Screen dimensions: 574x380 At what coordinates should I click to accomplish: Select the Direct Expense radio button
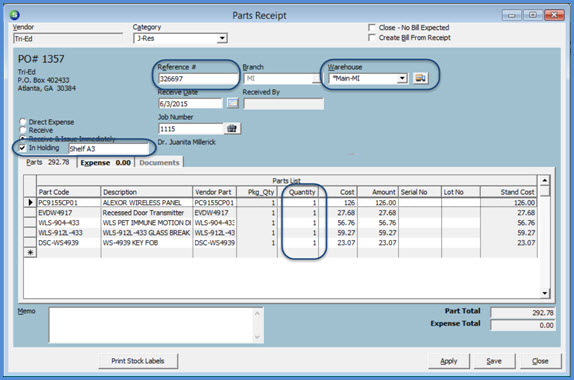[x=23, y=122]
